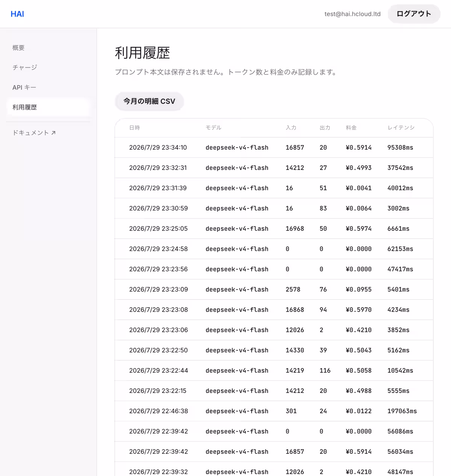Viewport: 451px width, 476px height.
Task: Click the 入力 column header
Action: (291, 128)
